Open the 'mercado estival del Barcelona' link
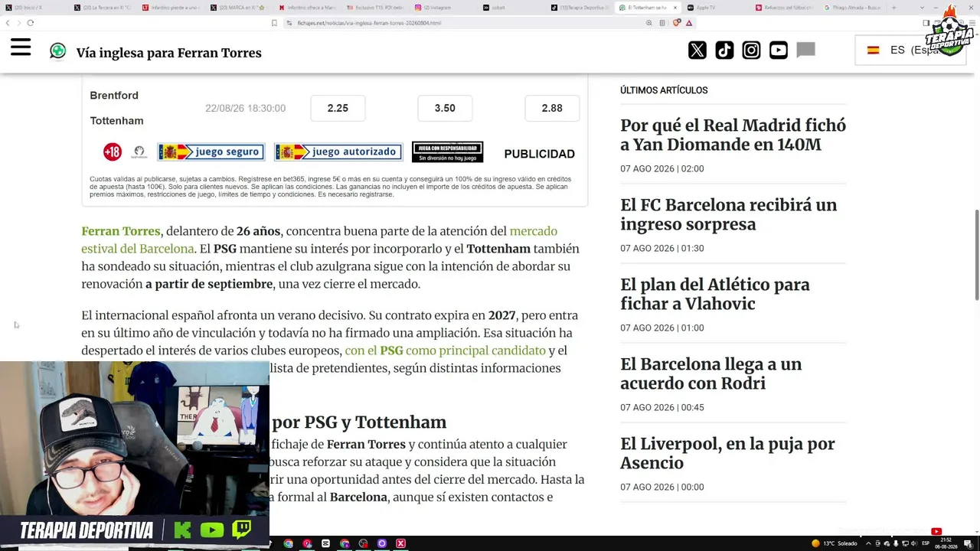 319,240
